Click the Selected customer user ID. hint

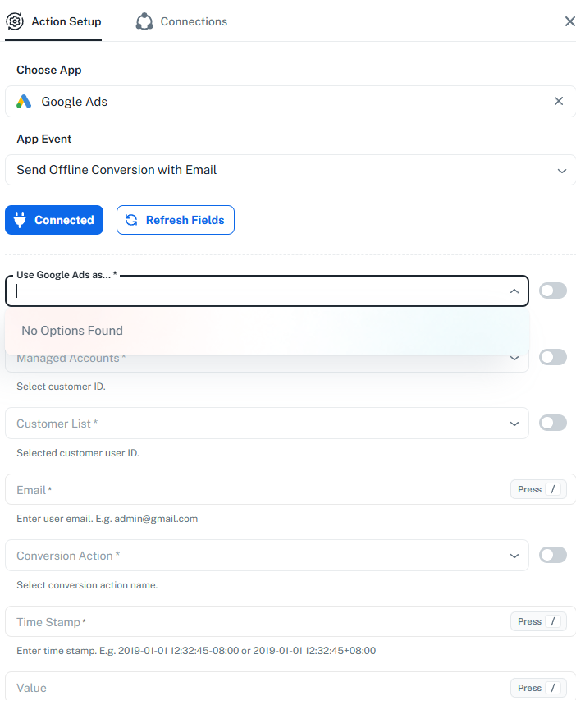78,453
